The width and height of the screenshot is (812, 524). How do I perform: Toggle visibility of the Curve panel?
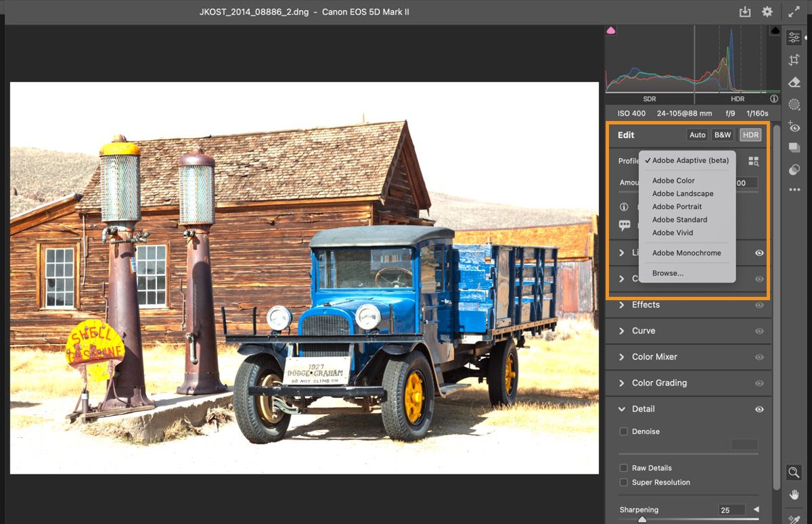759,331
